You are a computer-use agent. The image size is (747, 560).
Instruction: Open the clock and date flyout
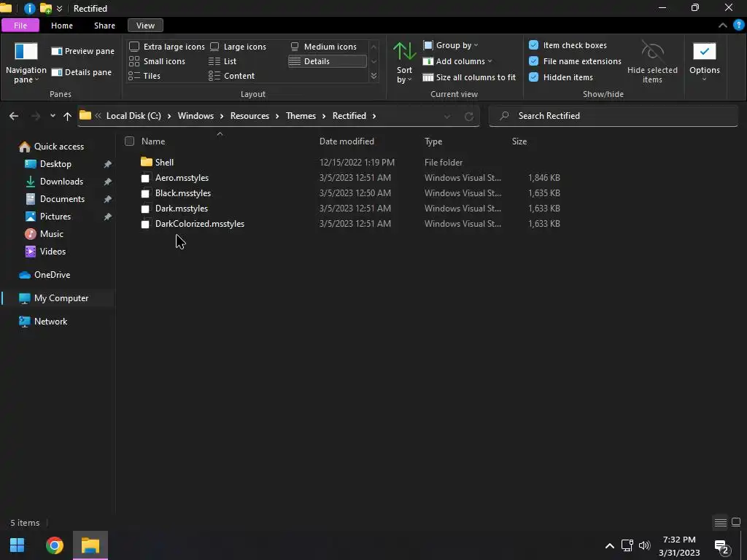point(679,545)
